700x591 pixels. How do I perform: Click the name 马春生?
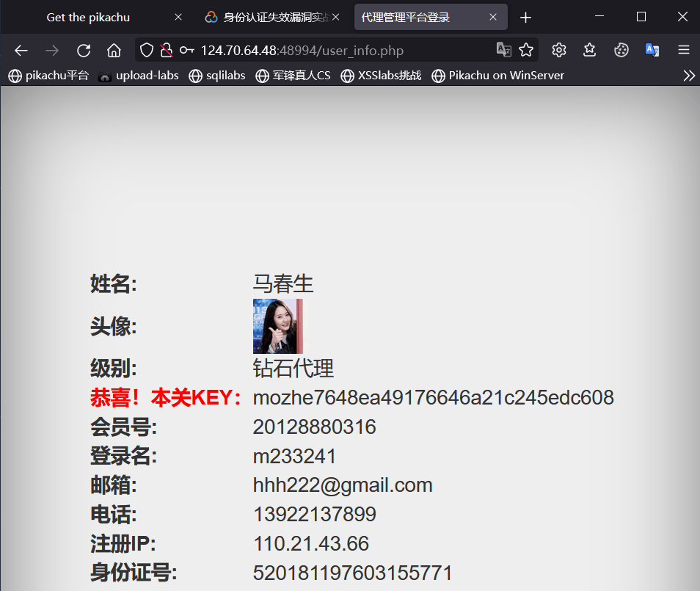point(283,283)
